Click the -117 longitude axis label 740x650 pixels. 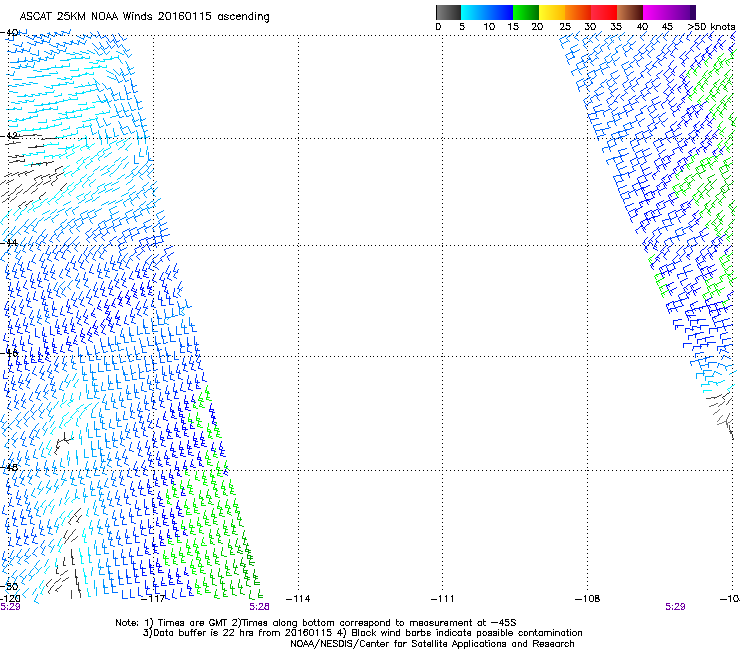[153, 599]
